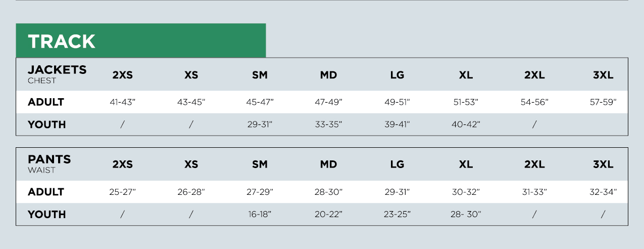Select adult jacket chest size 57-59"
Screen dimensions: 644x249
pos(603,102)
